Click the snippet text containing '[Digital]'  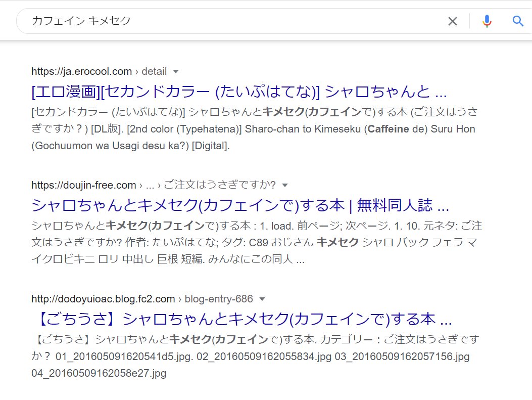coord(255,129)
